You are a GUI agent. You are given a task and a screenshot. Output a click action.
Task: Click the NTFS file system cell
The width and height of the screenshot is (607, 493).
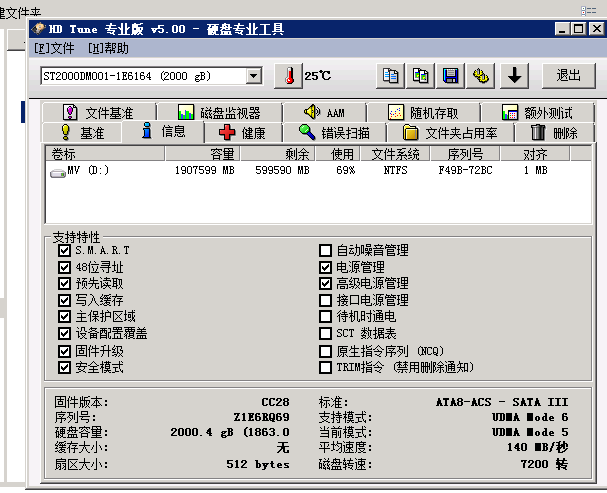(x=395, y=170)
